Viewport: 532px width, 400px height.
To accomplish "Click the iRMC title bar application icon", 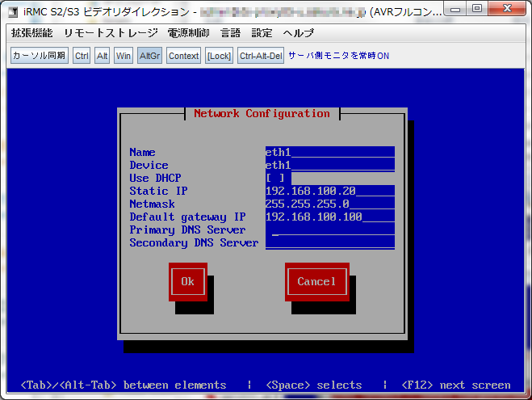I will coord(14,12).
